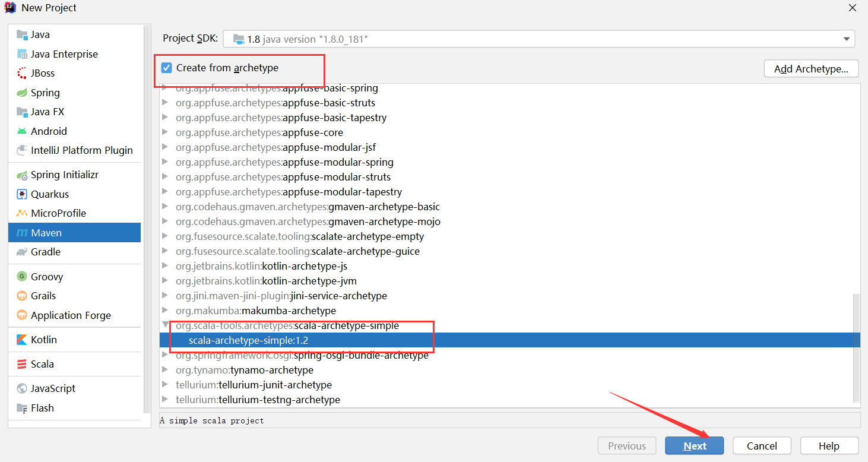Choose the Quarkus icon

tap(22, 194)
